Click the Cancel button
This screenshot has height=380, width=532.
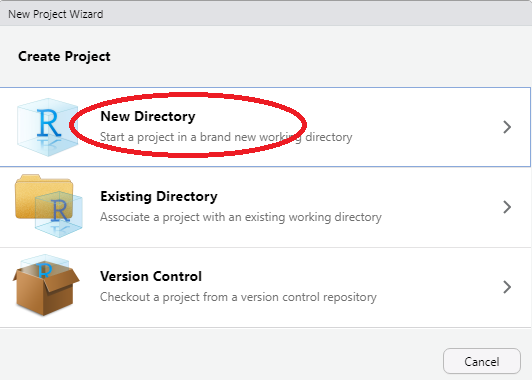tap(482, 361)
